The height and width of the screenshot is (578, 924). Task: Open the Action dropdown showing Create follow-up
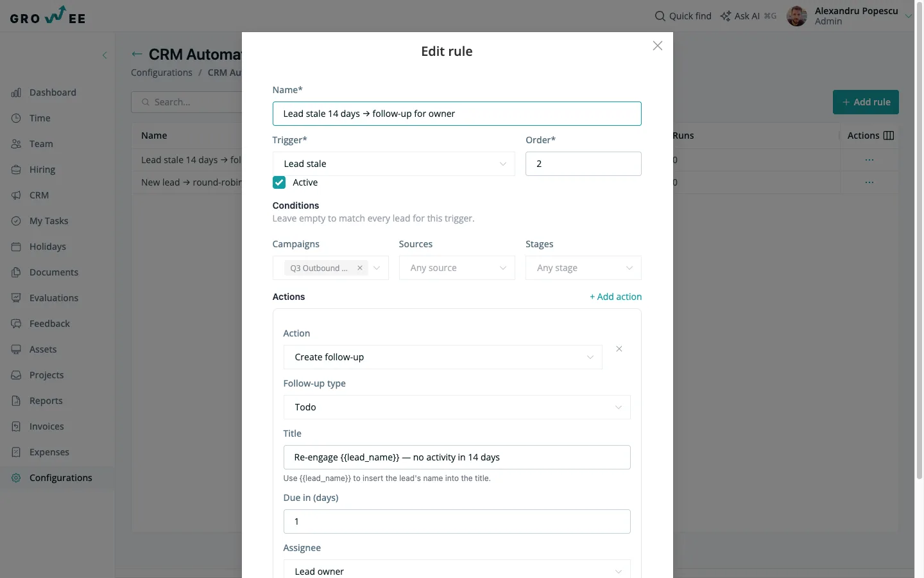click(443, 357)
